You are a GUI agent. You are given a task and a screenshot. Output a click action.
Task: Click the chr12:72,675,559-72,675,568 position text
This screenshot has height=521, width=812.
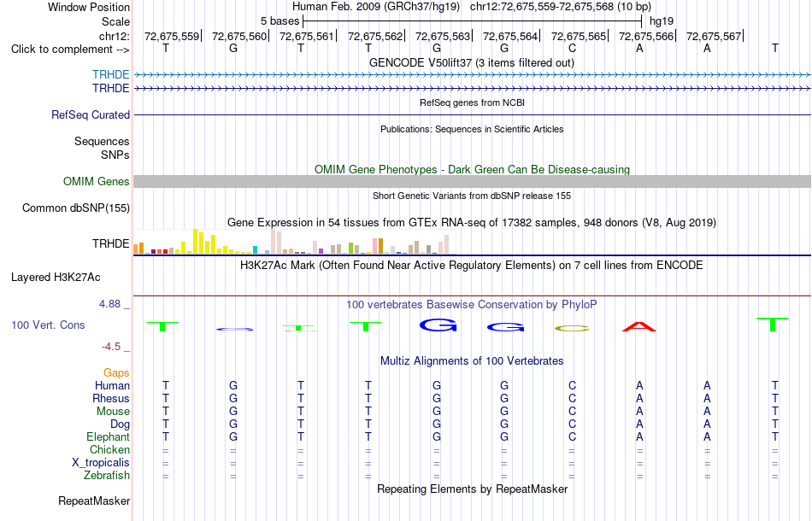(542, 7)
